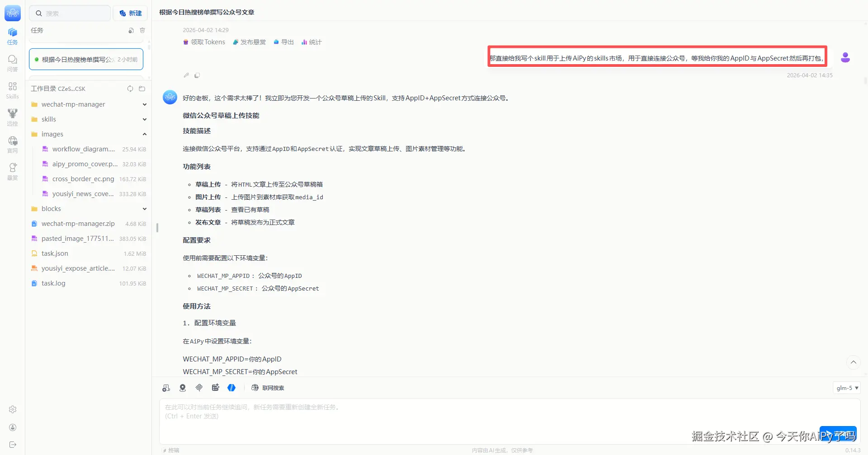Open task.log
Screen dimensions: 868x455
(x=89, y=283)
